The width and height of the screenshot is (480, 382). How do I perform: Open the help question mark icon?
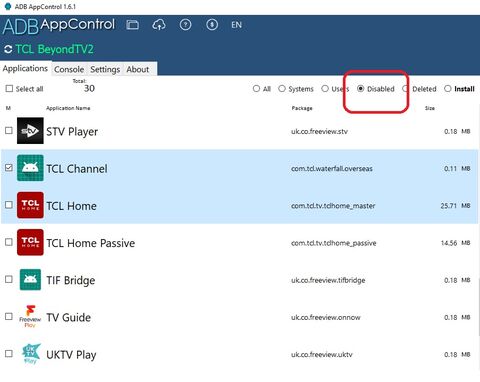pos(185,25)
